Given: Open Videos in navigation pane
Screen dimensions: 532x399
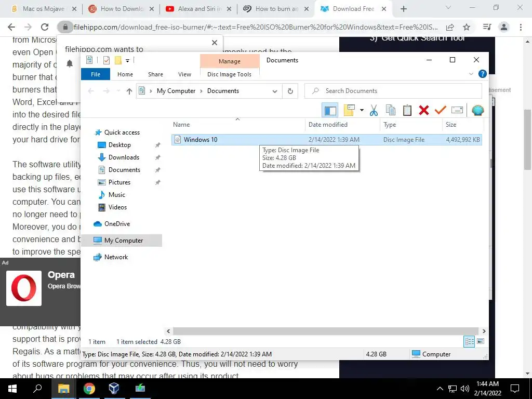Looking at the screenshot, I should (117, 207).
